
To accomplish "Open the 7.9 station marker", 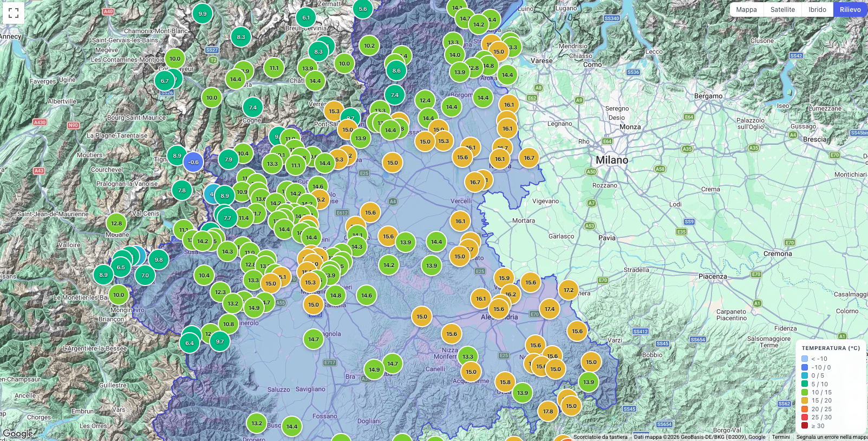I will pos(229,160).
